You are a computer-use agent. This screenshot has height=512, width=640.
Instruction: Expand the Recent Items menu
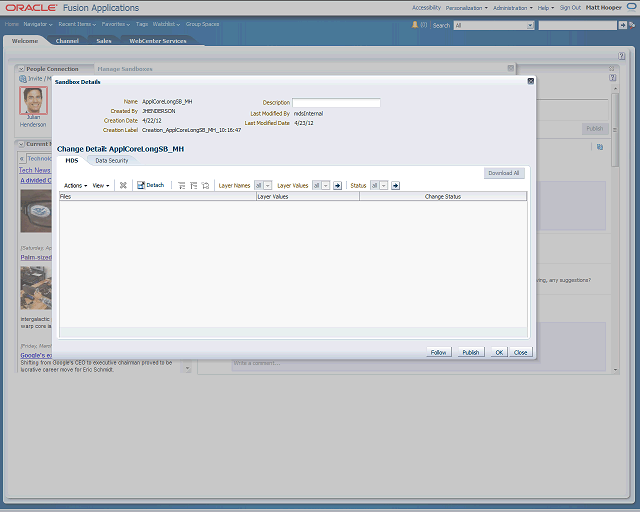(77, 24)
